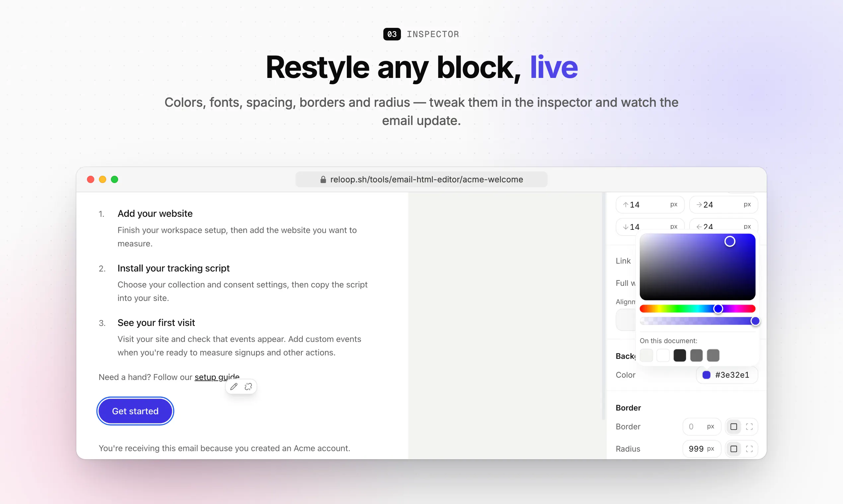Click the red close window button

click(90, 179)
